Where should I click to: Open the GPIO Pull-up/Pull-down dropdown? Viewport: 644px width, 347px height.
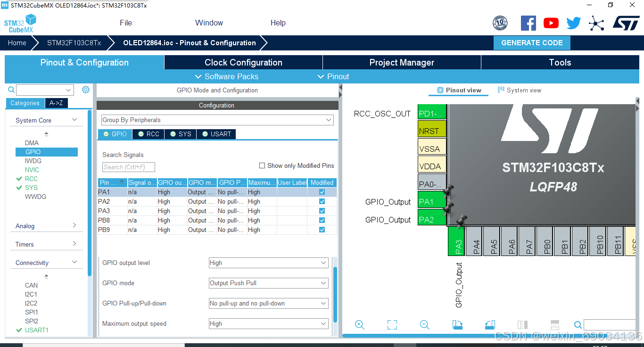(268, 303)
